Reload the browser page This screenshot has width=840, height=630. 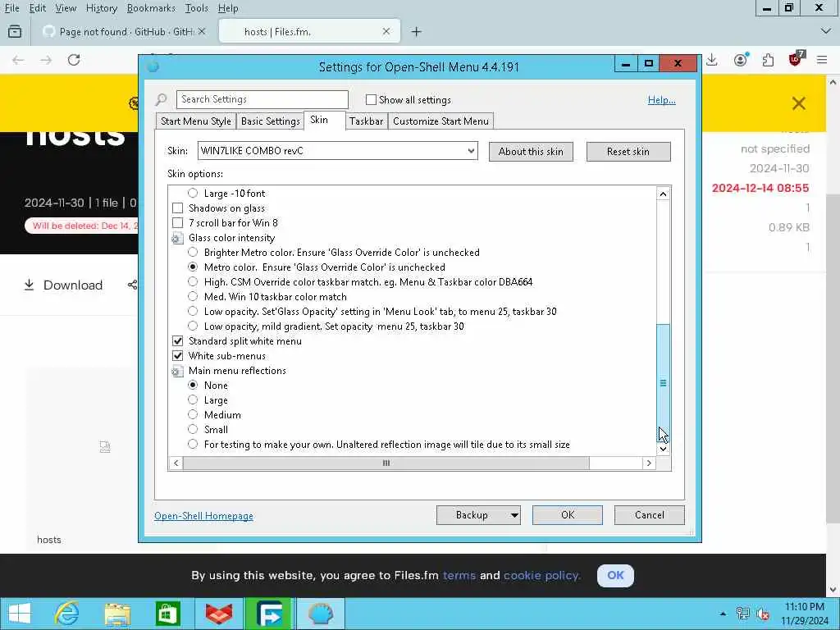(x=74, y=59)
